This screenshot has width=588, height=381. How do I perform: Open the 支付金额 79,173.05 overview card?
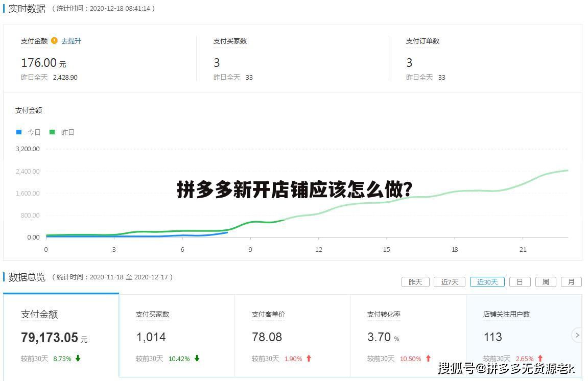click(61, 335)
